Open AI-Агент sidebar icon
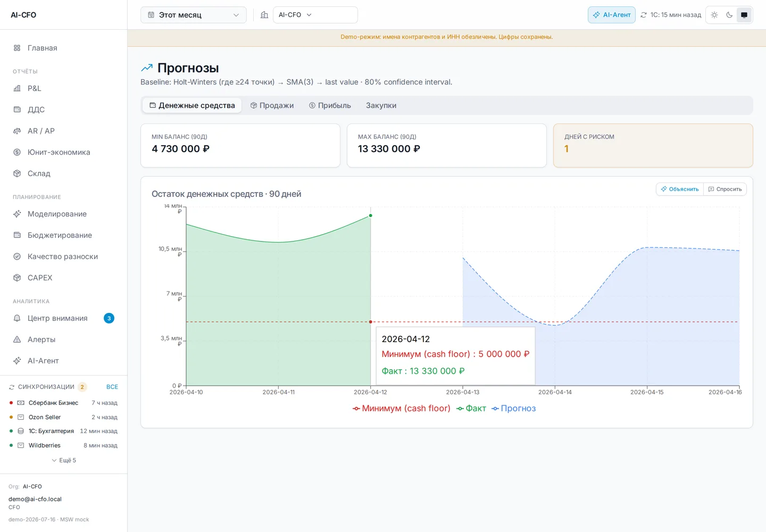The image size is (766, 532). point(17,361)
